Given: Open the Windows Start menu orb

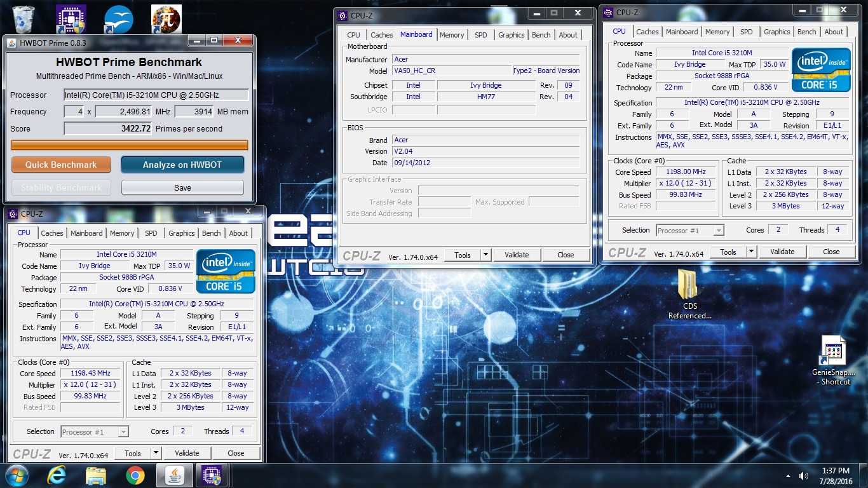Looking at the screenshot, I should coord(17,475).
